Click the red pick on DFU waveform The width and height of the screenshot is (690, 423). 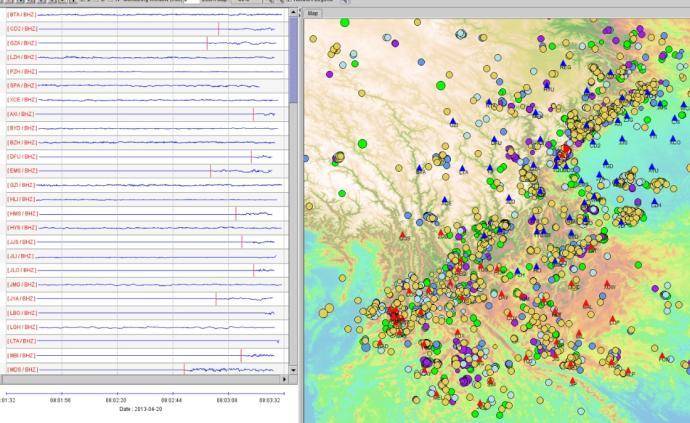coord(251,157)
